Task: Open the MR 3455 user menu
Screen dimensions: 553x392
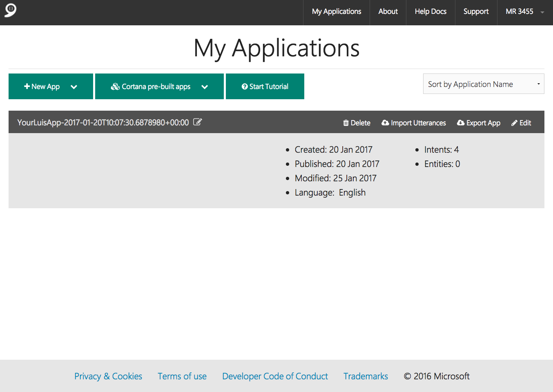Action: point(524,12)
